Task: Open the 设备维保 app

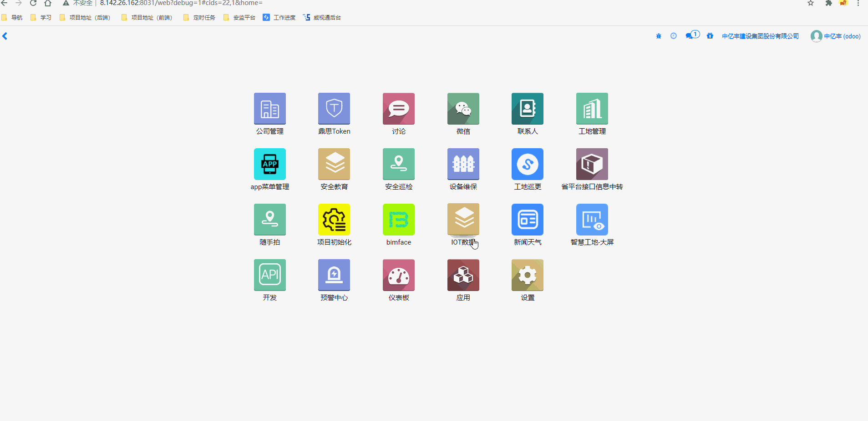Action: [463, 164]
